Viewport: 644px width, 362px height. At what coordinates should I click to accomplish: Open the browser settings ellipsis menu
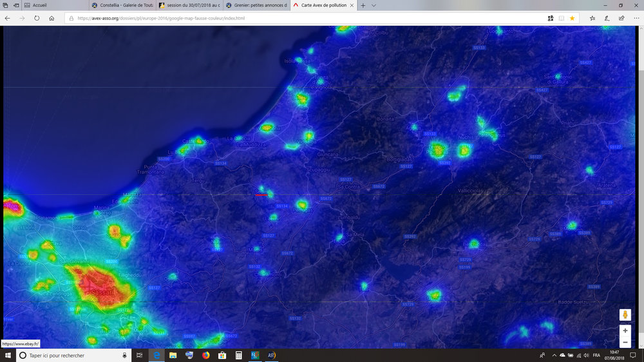tap(636, 18)
